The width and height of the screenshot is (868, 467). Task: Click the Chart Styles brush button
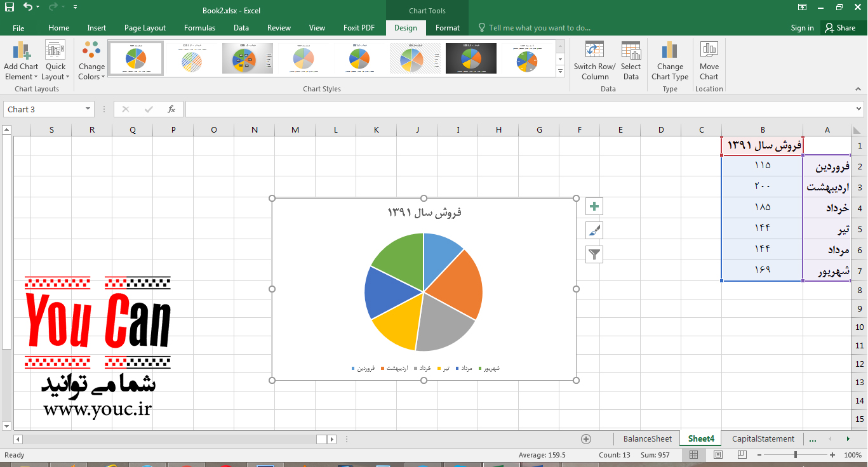(x=594, y=230)
